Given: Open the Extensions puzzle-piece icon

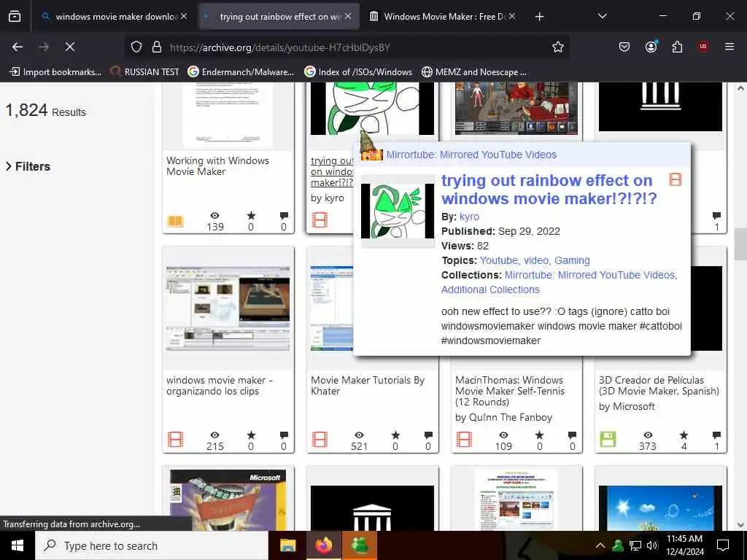Looking at the screenshot, I should pos(677,47).
